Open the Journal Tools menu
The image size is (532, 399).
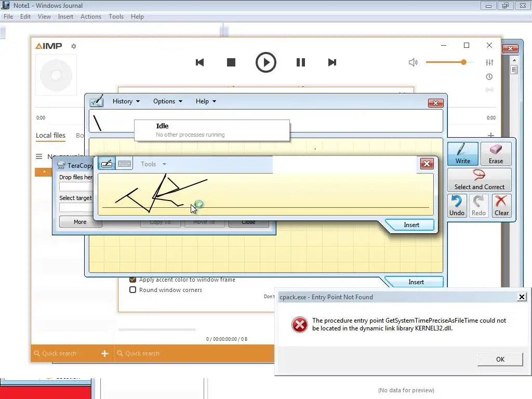[x=116, y=16]
